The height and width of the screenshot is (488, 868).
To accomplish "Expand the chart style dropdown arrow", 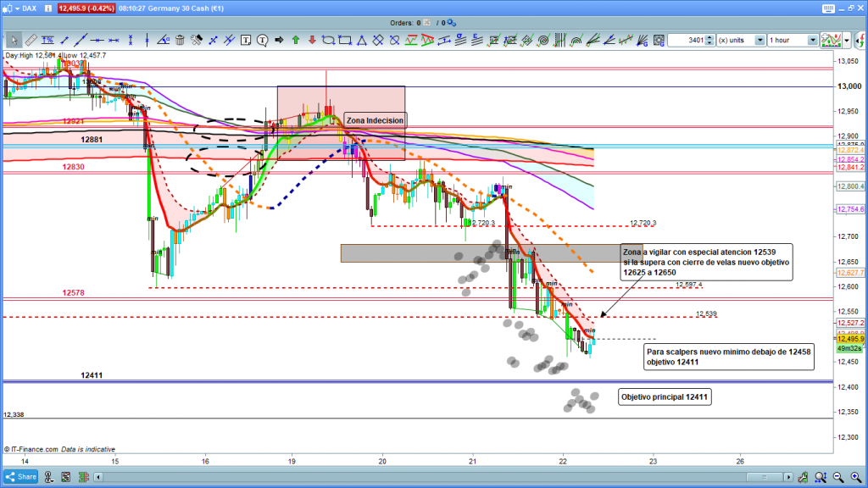I will point(847,40).
